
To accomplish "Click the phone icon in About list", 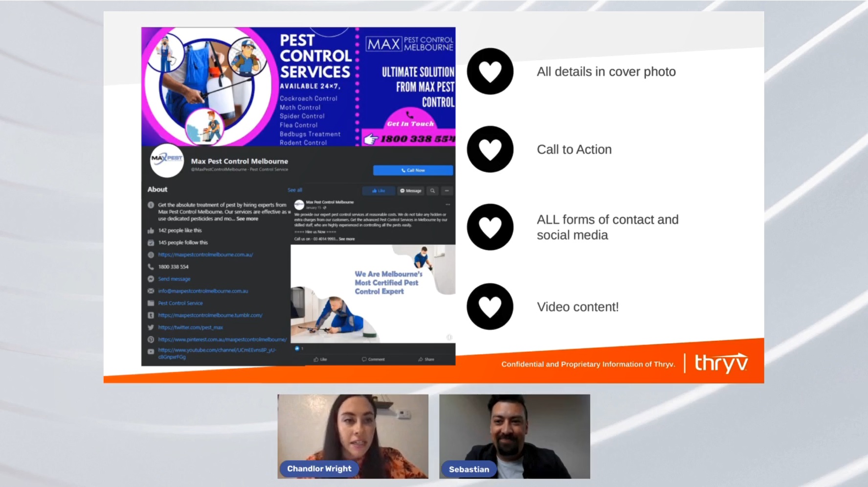I will click(151, 267).
